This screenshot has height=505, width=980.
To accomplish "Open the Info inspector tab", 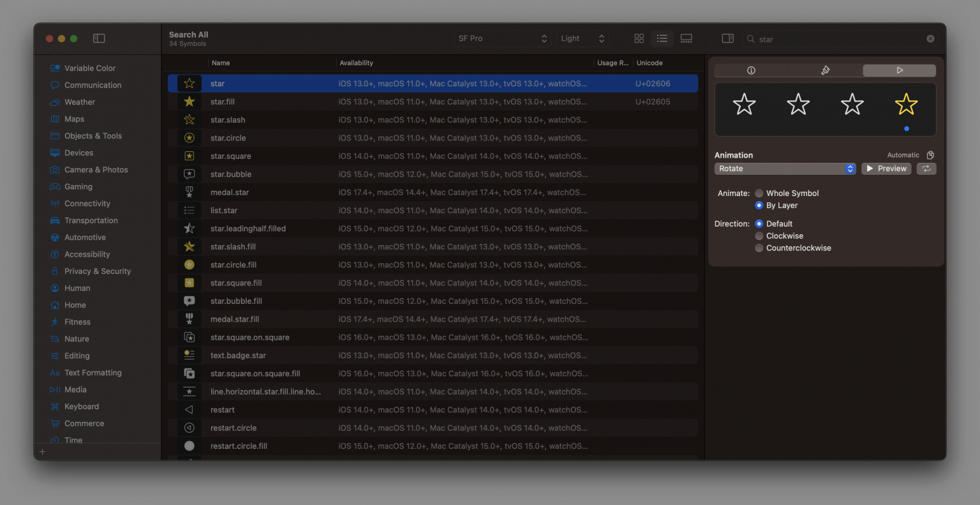I will coord(751,70).
